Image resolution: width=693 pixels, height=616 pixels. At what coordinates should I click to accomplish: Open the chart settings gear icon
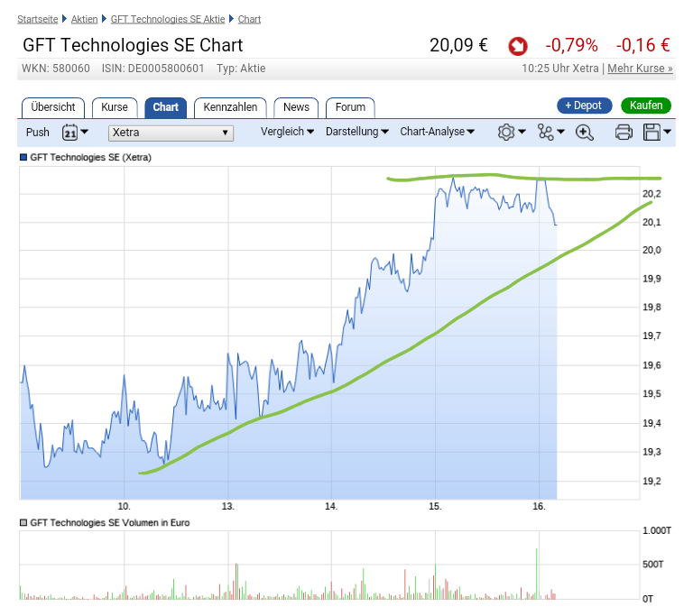[x=506, y=132]
